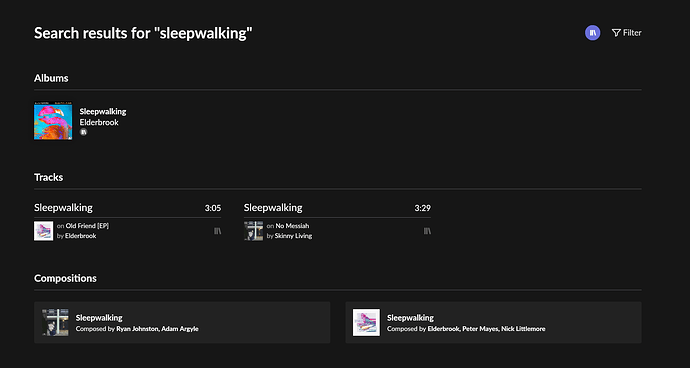Click library icon on Old Friend track

[x=217, y=231]
